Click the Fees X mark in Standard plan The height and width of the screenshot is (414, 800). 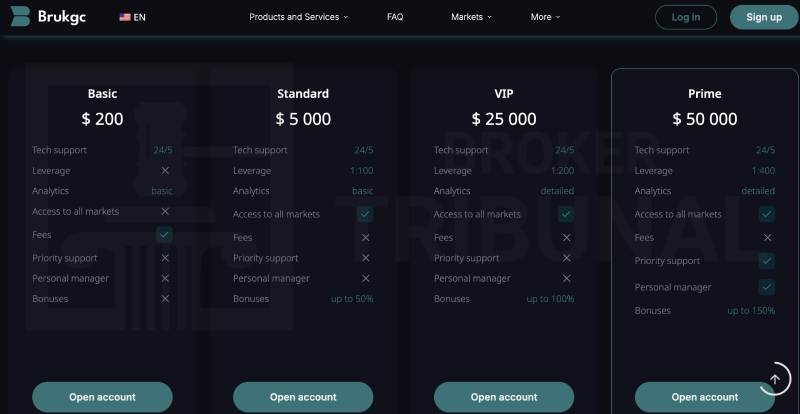[x=365, y=237]
